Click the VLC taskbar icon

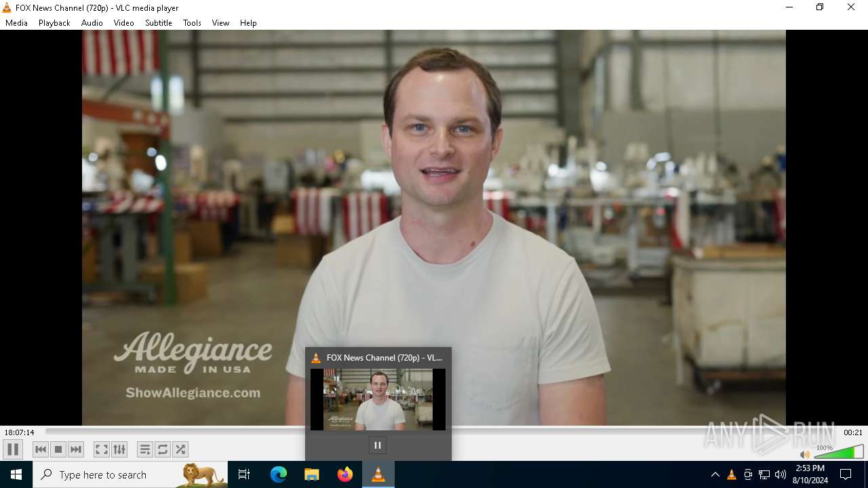click(x=378, y=474)
